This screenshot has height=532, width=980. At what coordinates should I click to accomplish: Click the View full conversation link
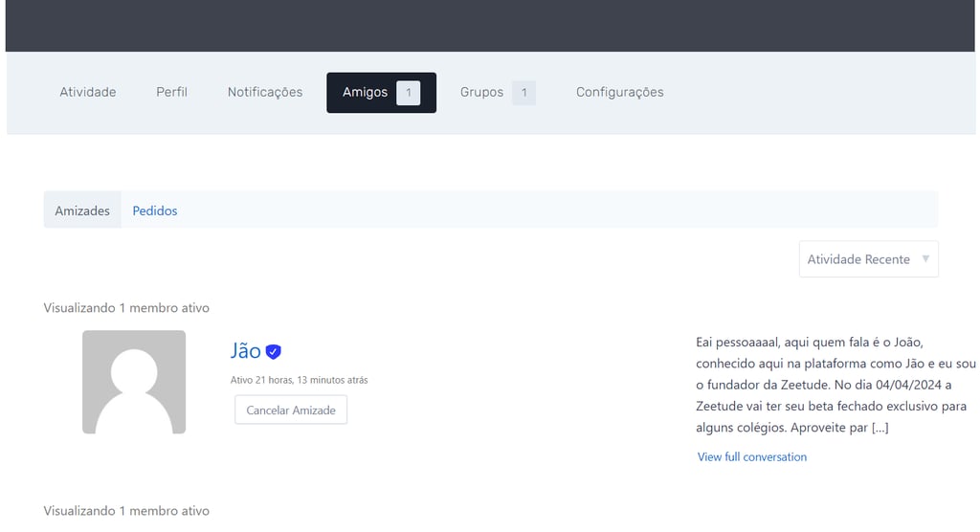(x=752, y=457)
